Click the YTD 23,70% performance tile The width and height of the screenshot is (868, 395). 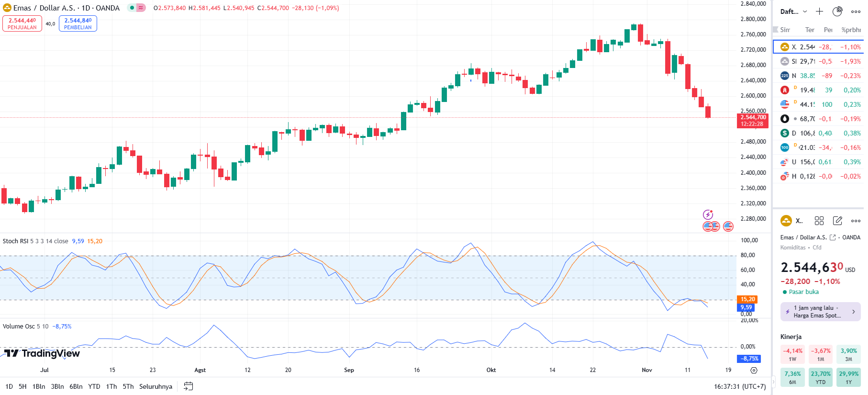821,377
